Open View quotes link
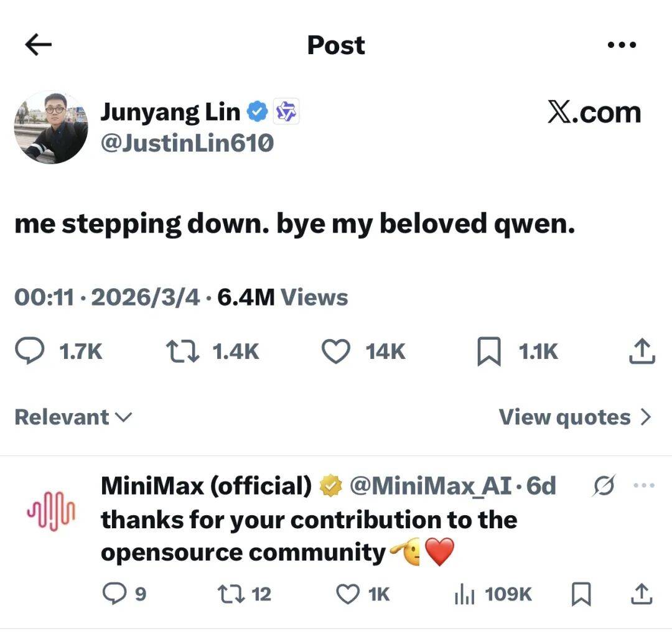This screenshot has height=634, width=672. point(575,417)
